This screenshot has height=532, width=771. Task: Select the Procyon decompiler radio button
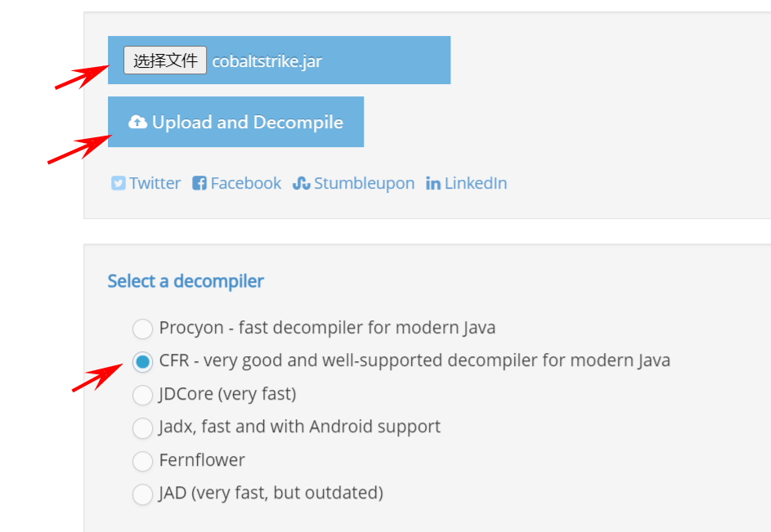point(143,329)
